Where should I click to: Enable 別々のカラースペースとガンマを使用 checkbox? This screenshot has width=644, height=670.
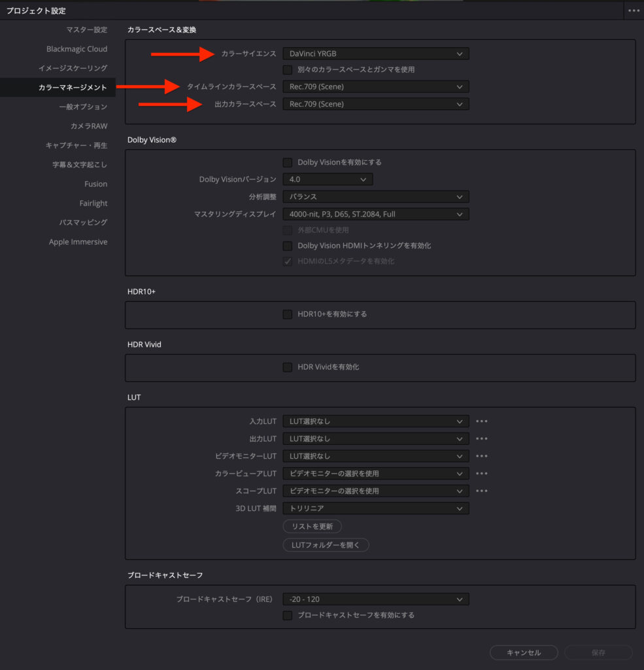(x=288, y=69)
